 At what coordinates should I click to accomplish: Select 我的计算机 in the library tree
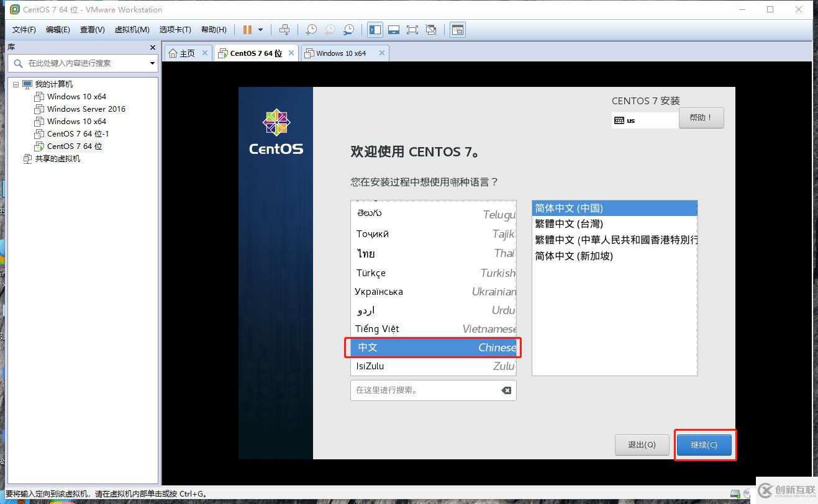point(53,84)
